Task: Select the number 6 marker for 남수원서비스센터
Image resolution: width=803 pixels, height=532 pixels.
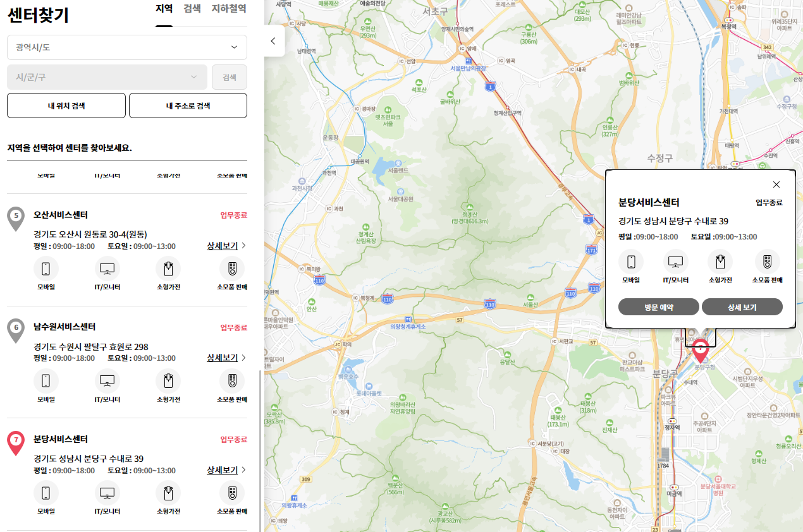Action: [16, 330]
